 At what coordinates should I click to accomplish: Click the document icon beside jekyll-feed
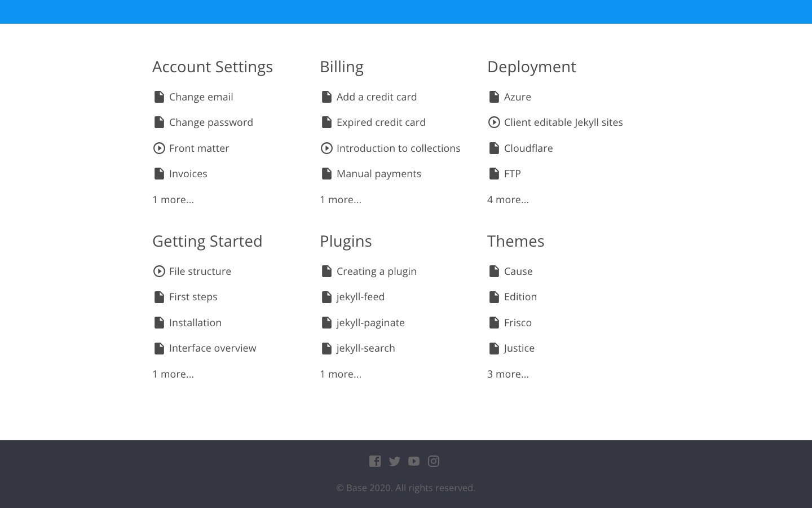326,297
